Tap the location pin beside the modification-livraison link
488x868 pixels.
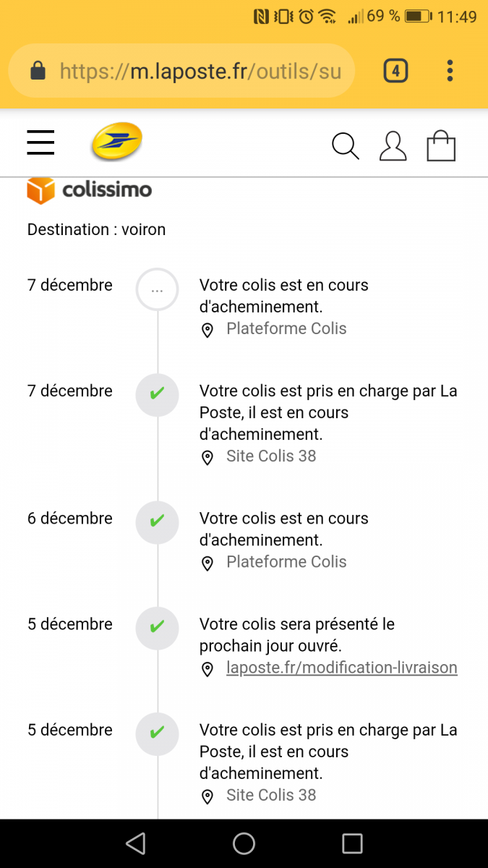pos(207,669)
